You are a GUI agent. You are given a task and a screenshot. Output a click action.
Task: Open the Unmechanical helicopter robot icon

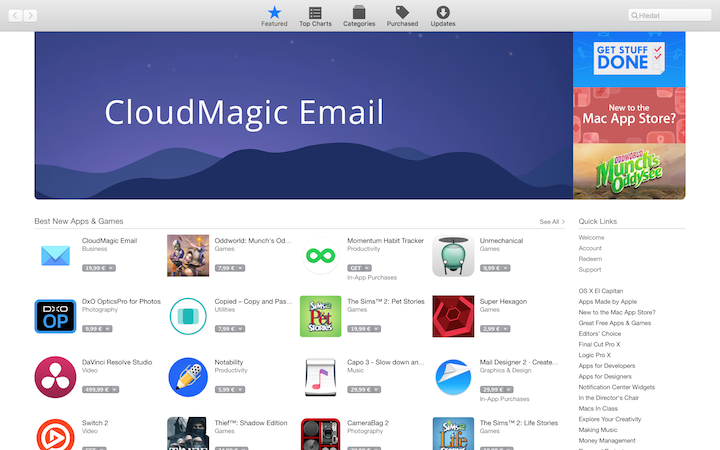[x=453, y=256]
